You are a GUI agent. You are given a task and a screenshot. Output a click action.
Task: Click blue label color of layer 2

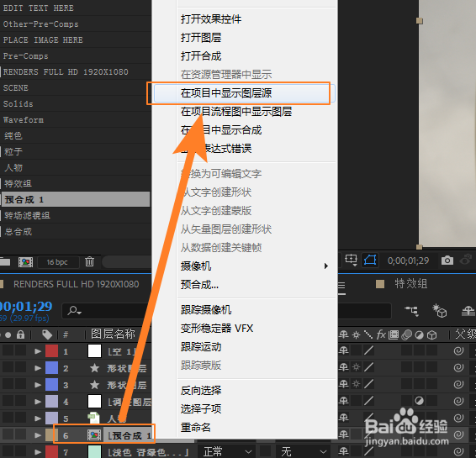(51, 368)
